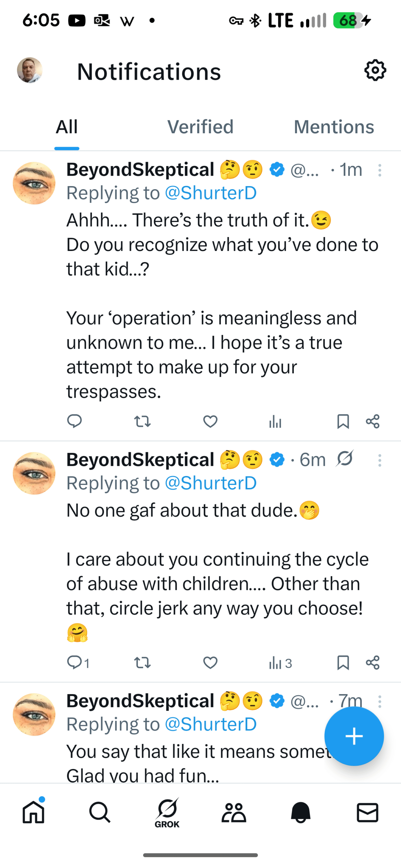Open the search magnifier in bottom navigation
Viewport: 401px width, 868px height.
tap(100, 812)
